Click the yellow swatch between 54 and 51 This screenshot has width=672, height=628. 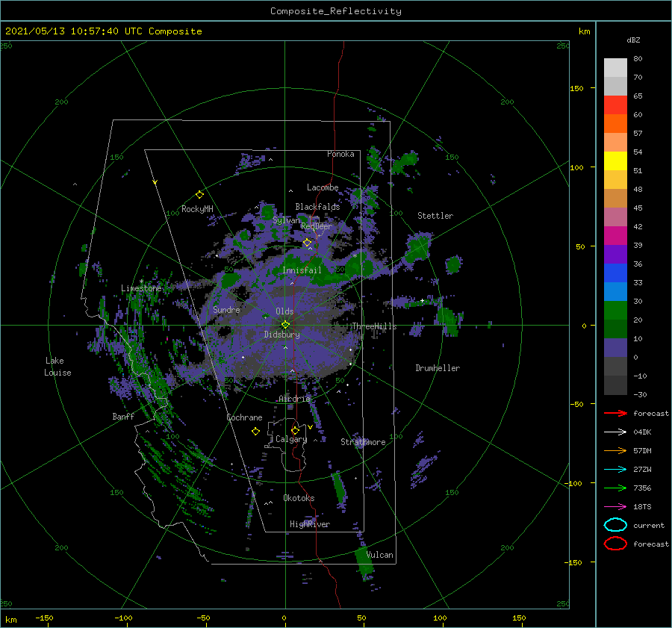point(615,161)
